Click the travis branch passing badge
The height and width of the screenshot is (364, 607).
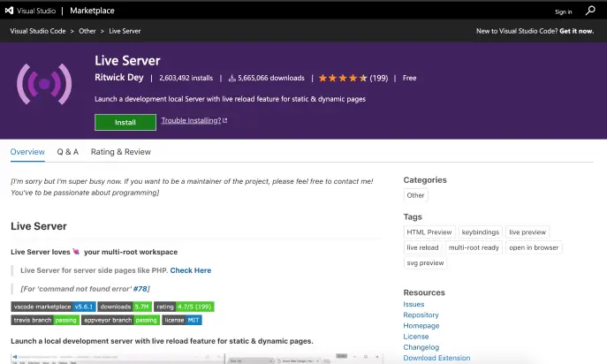click(45, 320)
